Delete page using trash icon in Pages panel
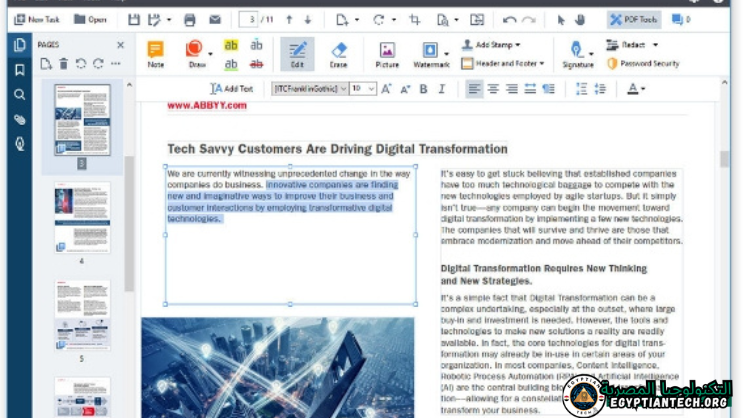This screenshot has width=743, height=418. point(63,64)
